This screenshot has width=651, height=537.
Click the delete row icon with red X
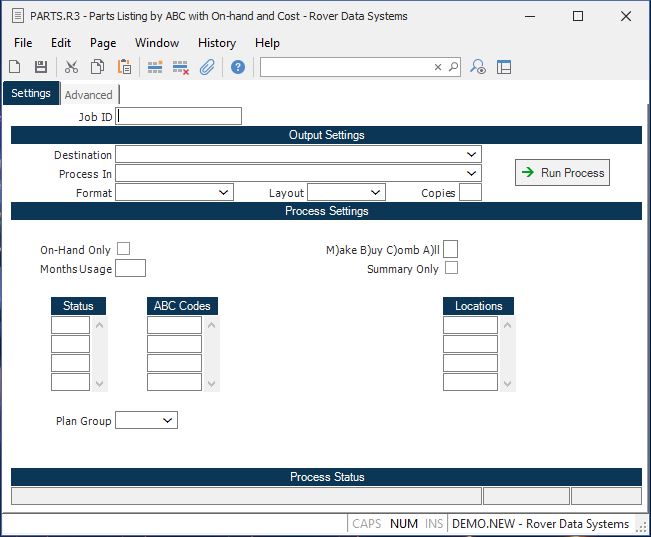click(x=181, y=67)
